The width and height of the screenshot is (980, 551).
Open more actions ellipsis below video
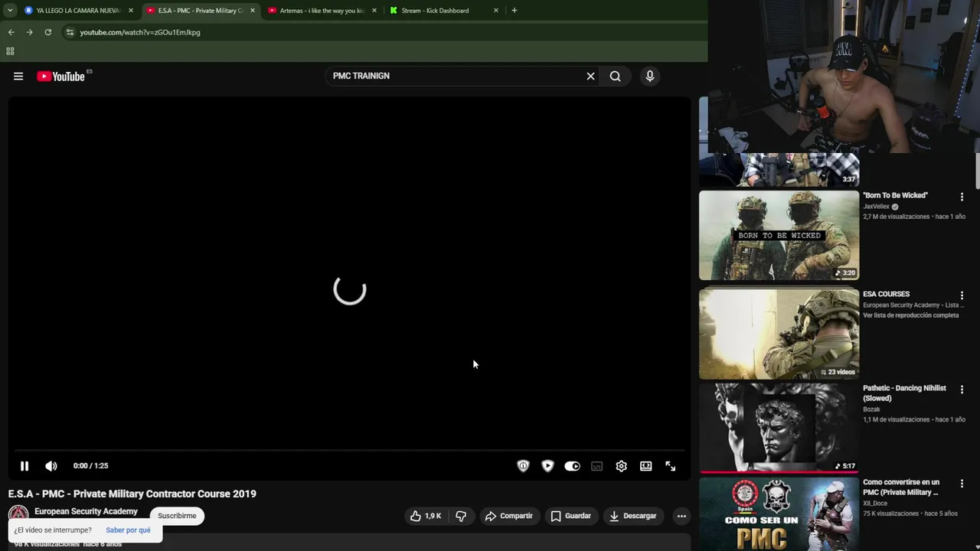coord(681,516)
